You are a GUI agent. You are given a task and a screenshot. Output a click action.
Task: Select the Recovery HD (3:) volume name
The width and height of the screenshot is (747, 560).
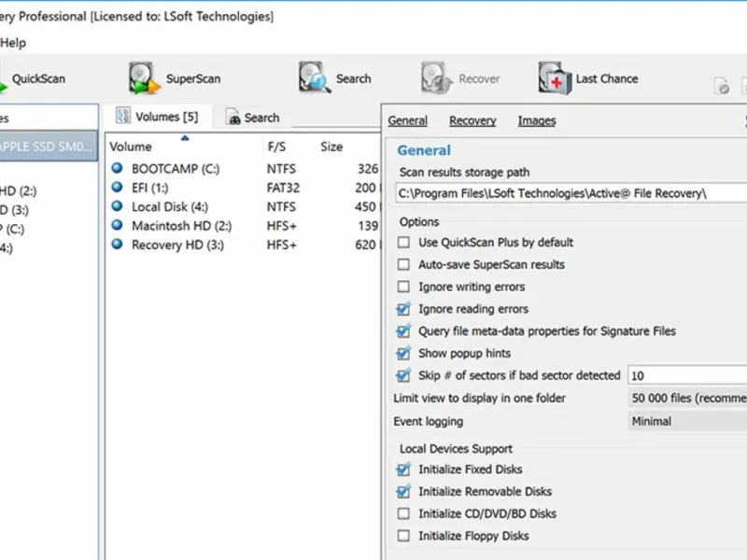coord(177,245)
